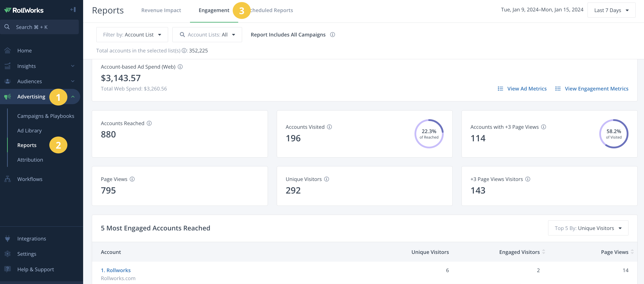Toggle sort order on Page Views column
This screenshot has width=644, height=284.
pos(633,252)
